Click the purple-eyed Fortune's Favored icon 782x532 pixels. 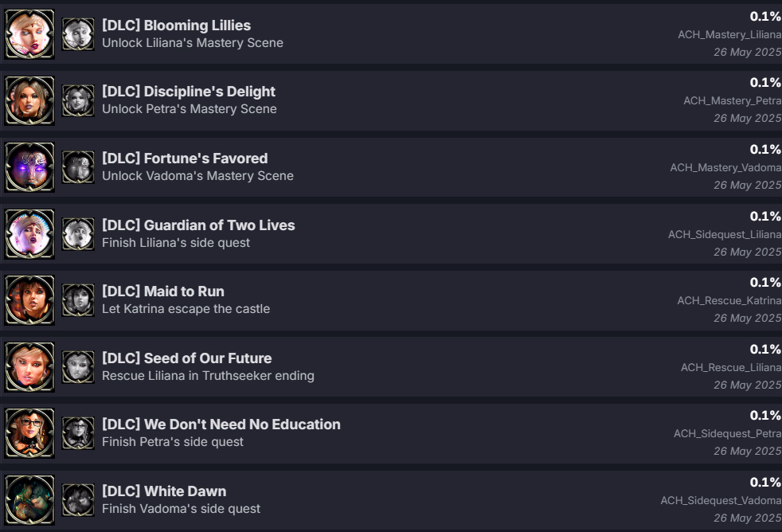[29, 167]
